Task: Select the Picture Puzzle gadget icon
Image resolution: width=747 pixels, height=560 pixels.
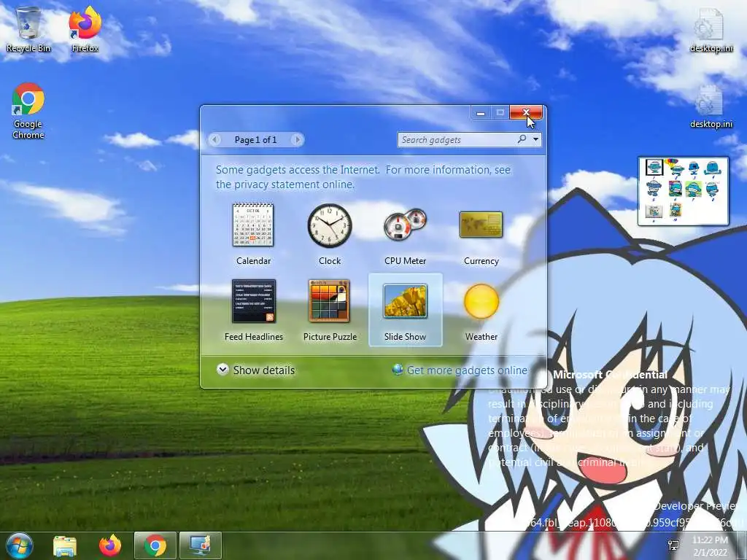Action: (330, 301)
